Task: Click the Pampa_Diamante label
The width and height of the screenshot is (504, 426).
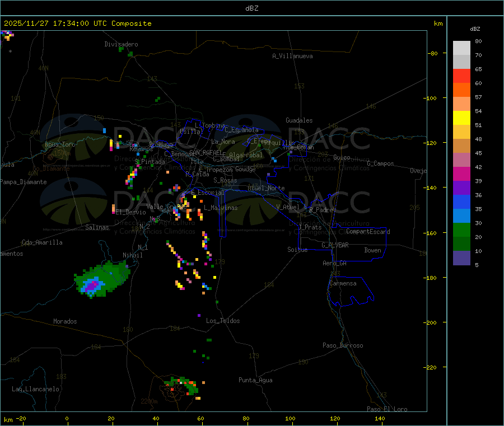Action: click(x=23, y=182)
